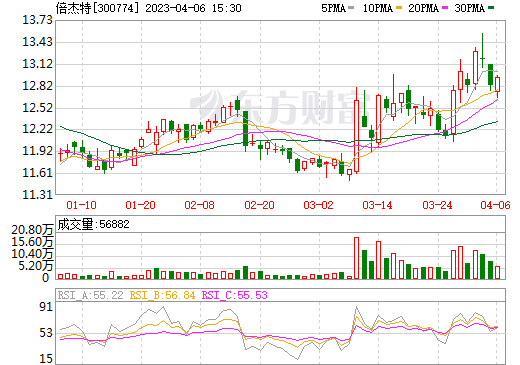Click the 30PMA legend label
The height and width of the screenshot is (365, 520).
[x=469, y=8]
